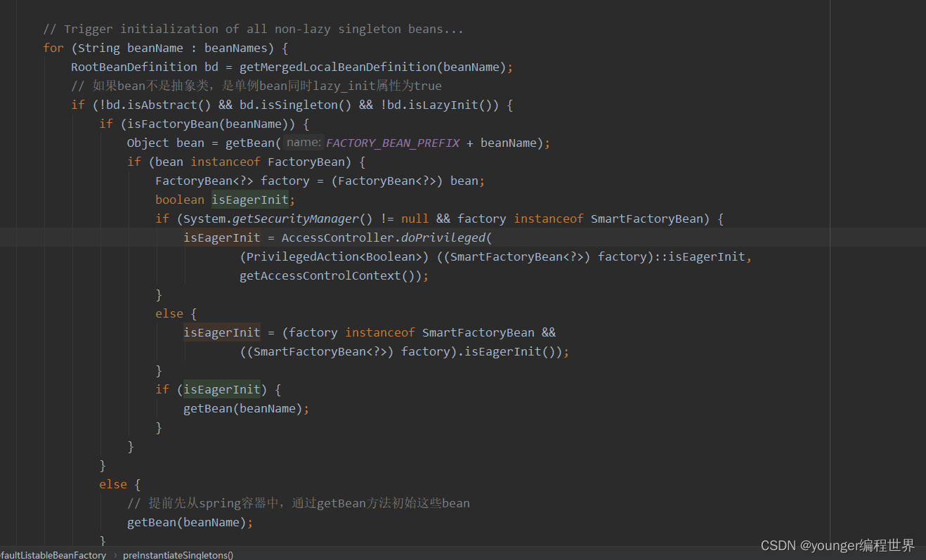Click the Chinese comment mentioning lazy_init属性为true
This screenshot has height=560, width=926.
point(256,86)
